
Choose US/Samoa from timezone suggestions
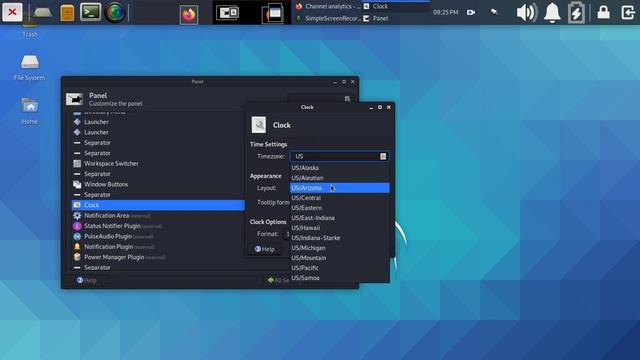coord(340,278)
